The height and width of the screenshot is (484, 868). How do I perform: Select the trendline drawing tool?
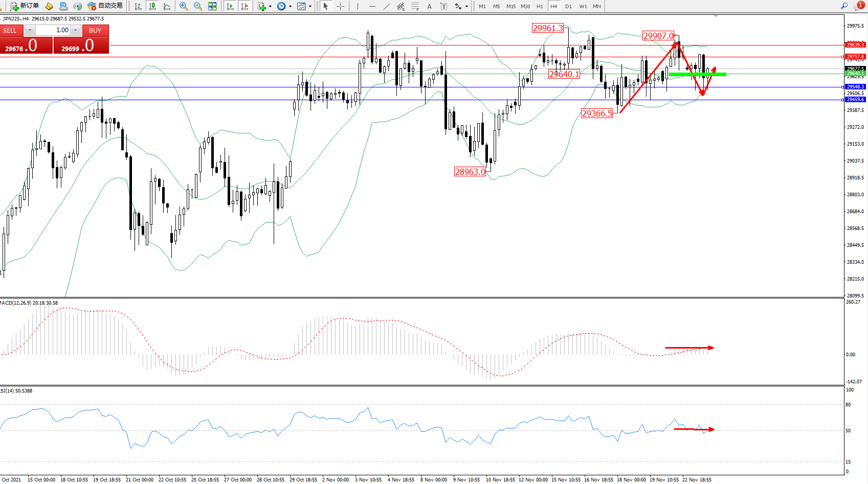[387, 6]
